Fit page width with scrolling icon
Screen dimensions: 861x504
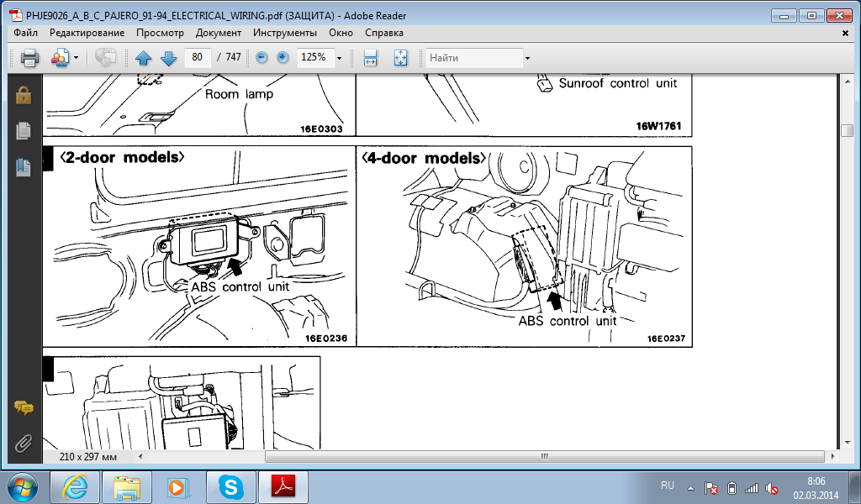pyautogui.click(x=369, y=58)
